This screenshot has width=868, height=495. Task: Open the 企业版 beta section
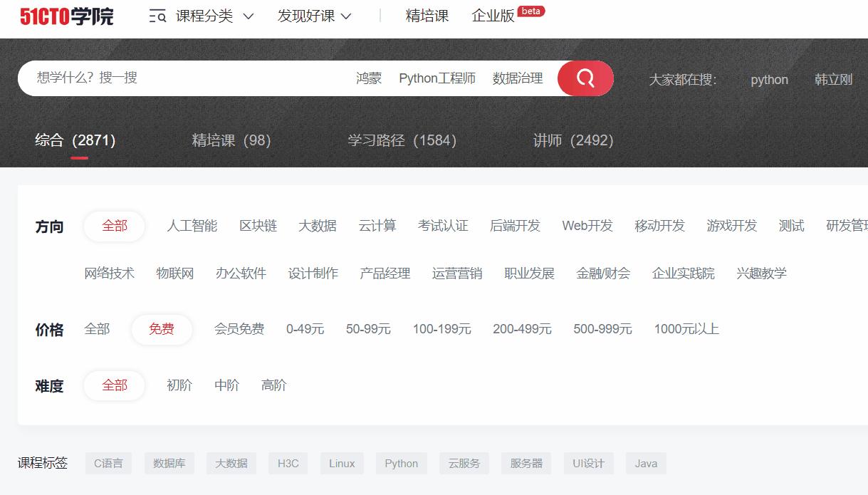click(493, 15)
